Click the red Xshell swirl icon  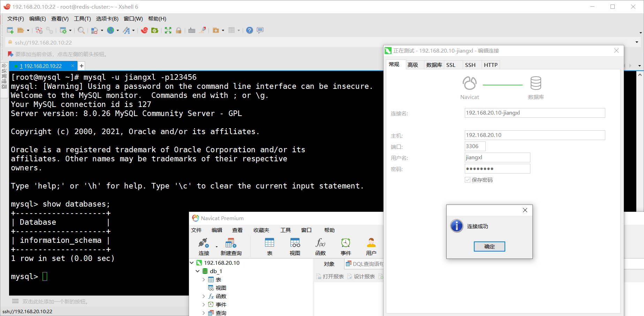click(x=144, y=30)
